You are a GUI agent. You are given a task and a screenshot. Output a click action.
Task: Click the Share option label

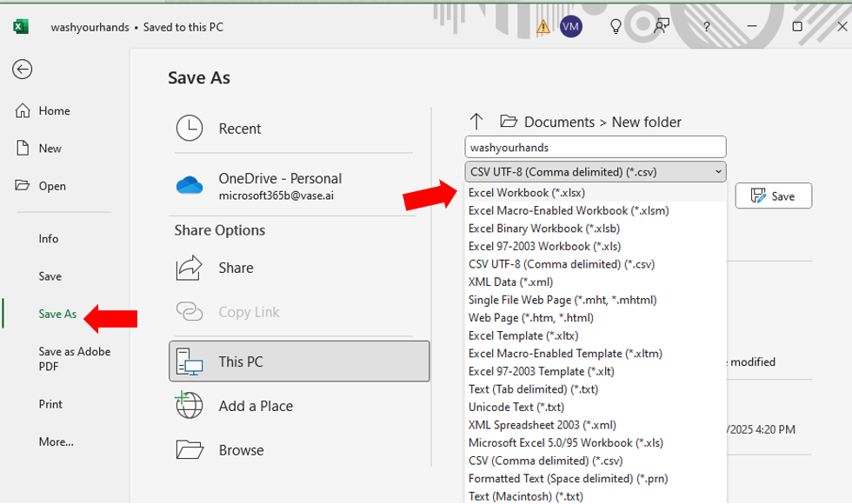pos(236,268)
